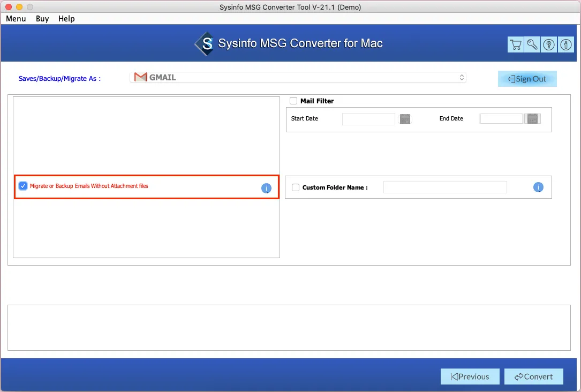Click the shopping cart buy icon
The width and height of the screenshot is (581, 392).
pyautogui.click(x=516, y=45)
